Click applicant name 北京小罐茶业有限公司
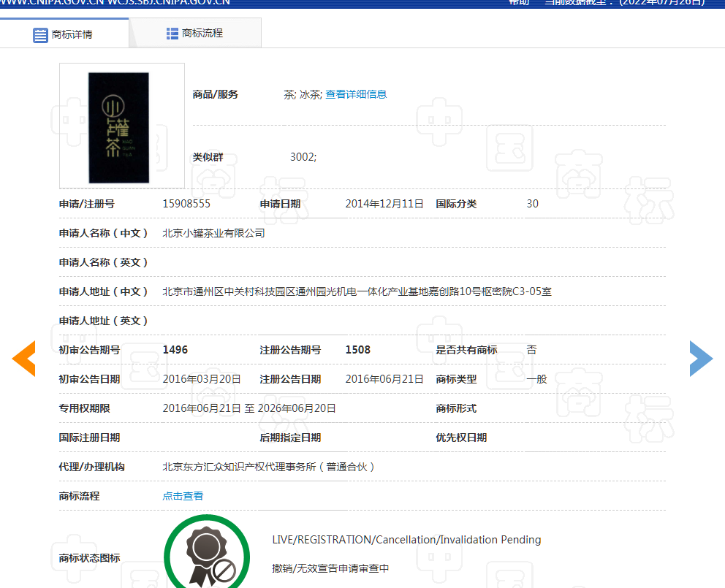The height and width of the screenshot is (588, 725). tap(213, 233)
